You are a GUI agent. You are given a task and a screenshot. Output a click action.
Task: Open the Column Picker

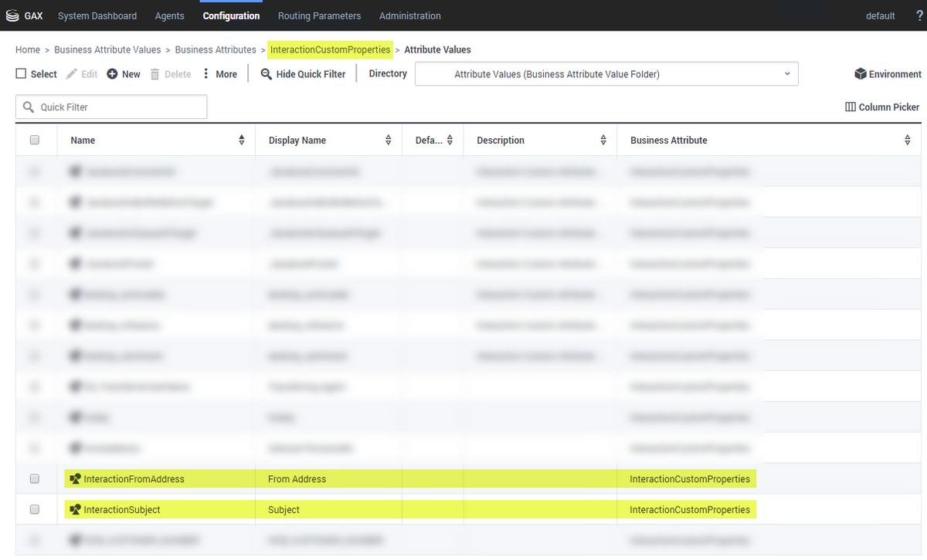point(882,107)
